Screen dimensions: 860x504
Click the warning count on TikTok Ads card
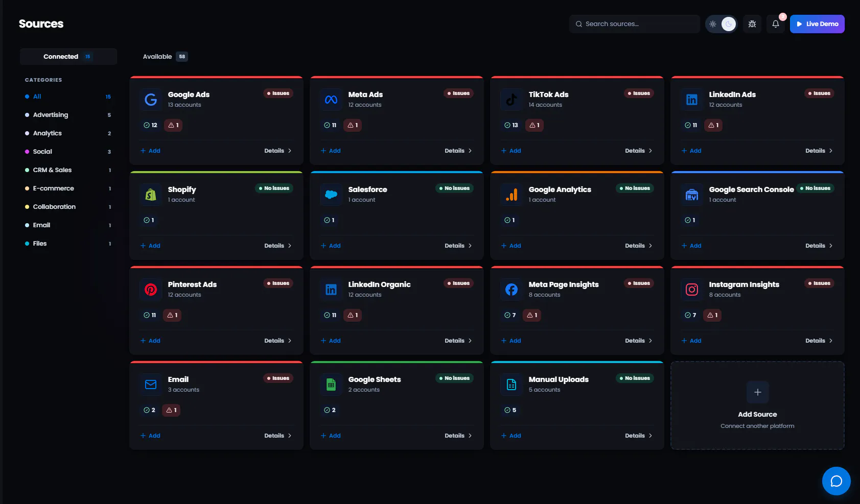click(534, 125)
